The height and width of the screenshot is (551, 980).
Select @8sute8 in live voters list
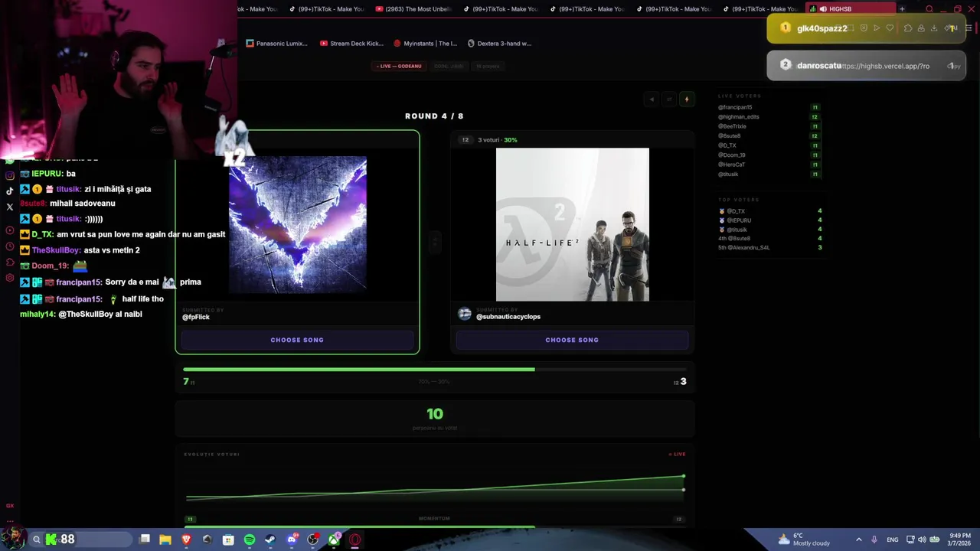click(x=729, y=136)
